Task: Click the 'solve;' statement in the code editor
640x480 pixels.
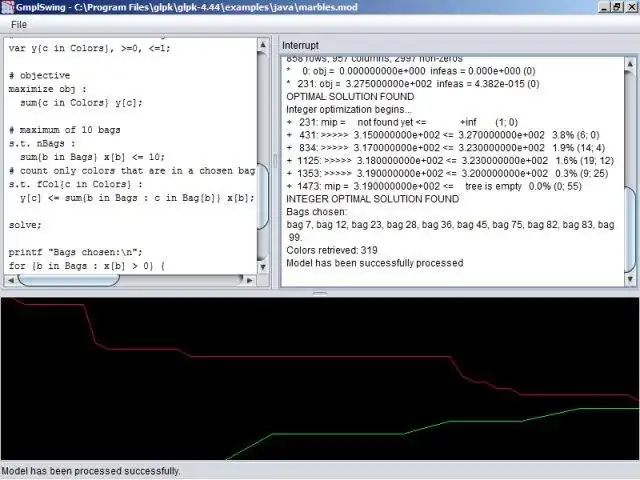Action: 25,225
